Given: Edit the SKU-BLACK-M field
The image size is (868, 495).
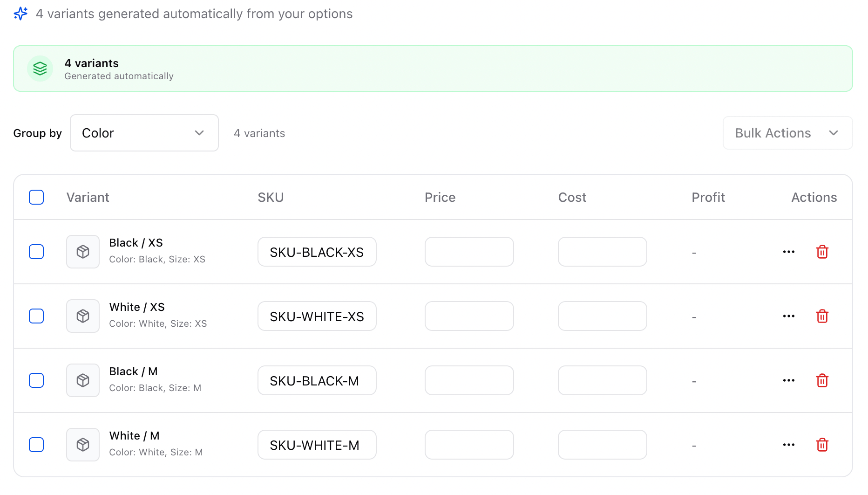Looking at the screenshot, I should coord(317,380).
